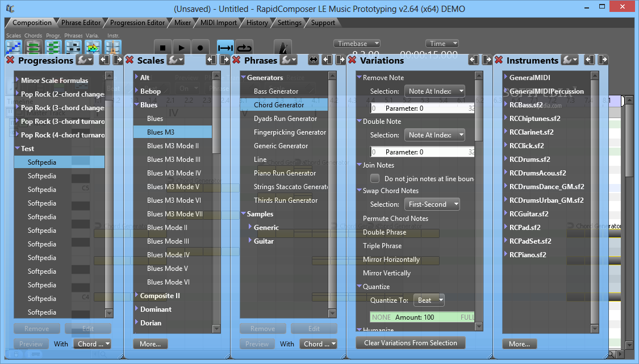The height and width of the screenshot is (364, 639).
Task: Open the Phrases panel wrench settings menu
Action: point(289,60)
